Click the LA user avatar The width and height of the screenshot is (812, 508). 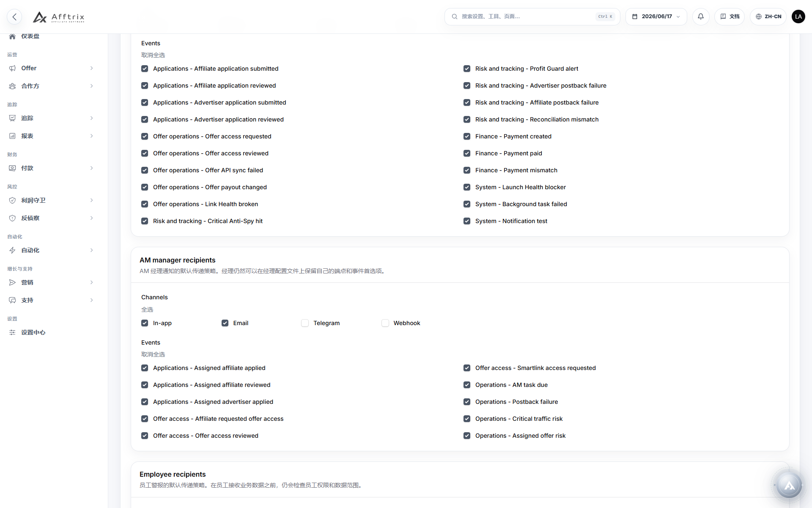point(798,17)
